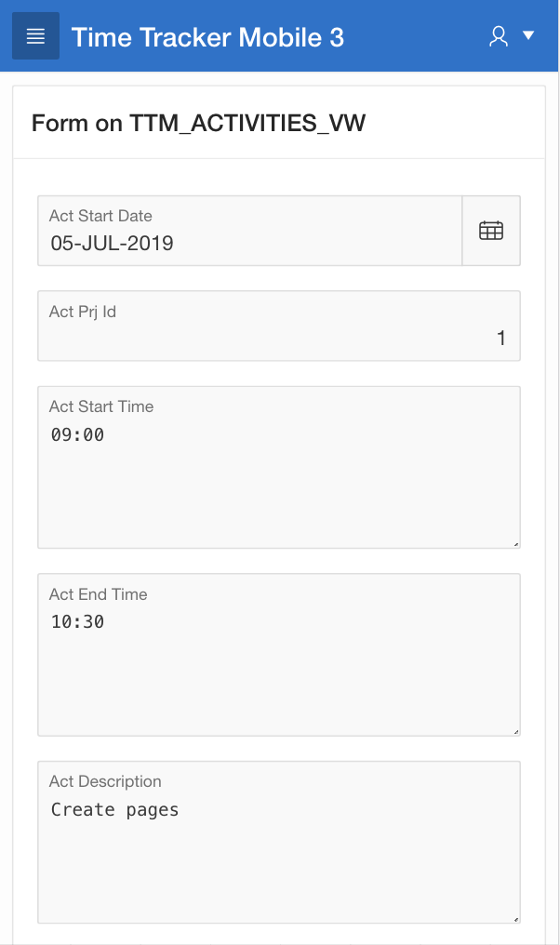Click the 09:00 start time text
The width and height of the screenshot is (560, 945).
coord(77,434)
